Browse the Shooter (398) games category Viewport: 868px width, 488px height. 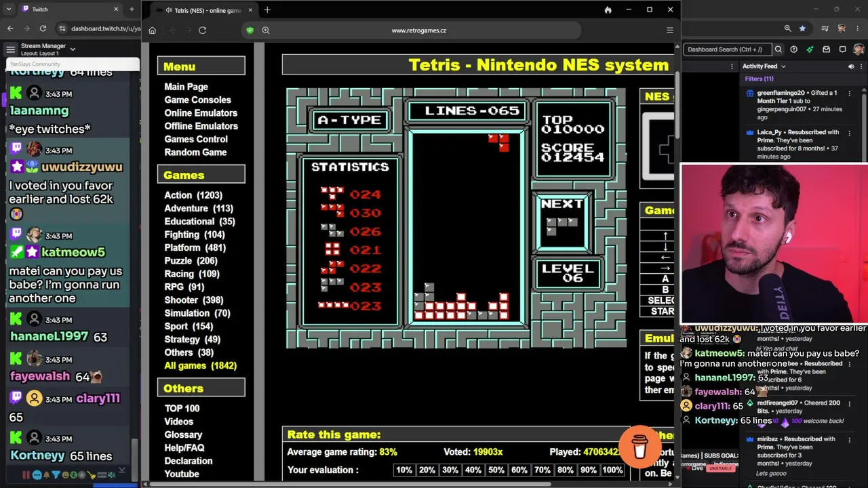tap(194, 300)
